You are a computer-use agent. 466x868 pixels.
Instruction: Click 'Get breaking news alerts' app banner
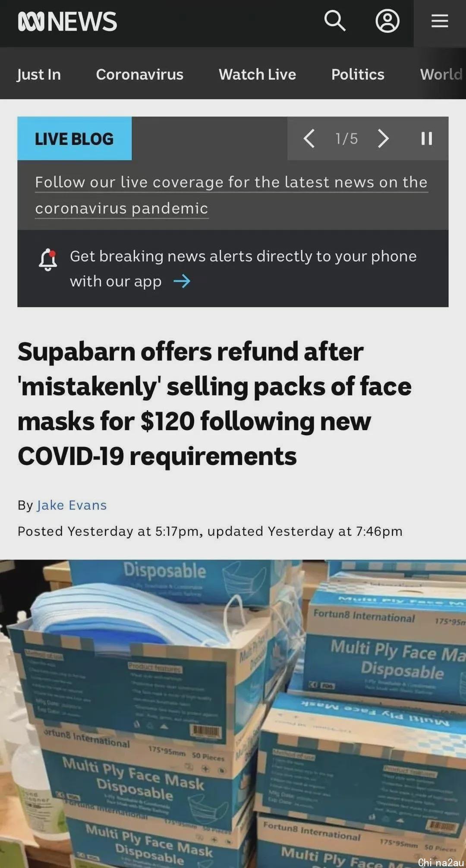pos(233,268)
